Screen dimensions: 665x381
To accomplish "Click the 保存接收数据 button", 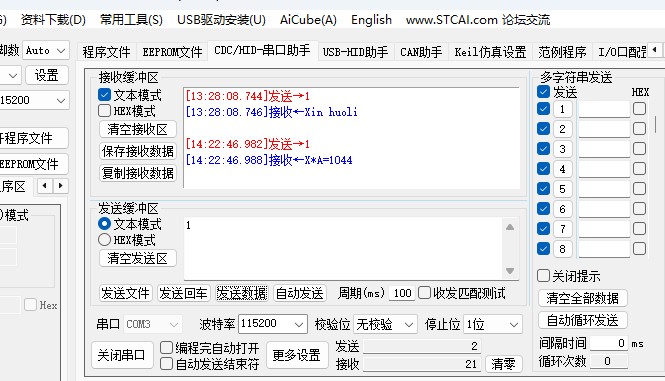I will click(138, 151).
